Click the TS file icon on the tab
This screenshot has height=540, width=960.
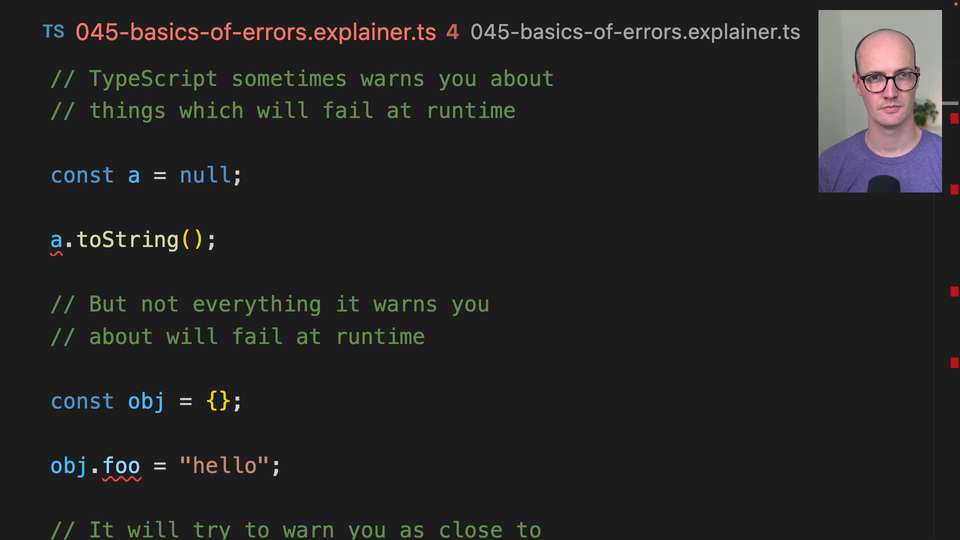point(53,32)
